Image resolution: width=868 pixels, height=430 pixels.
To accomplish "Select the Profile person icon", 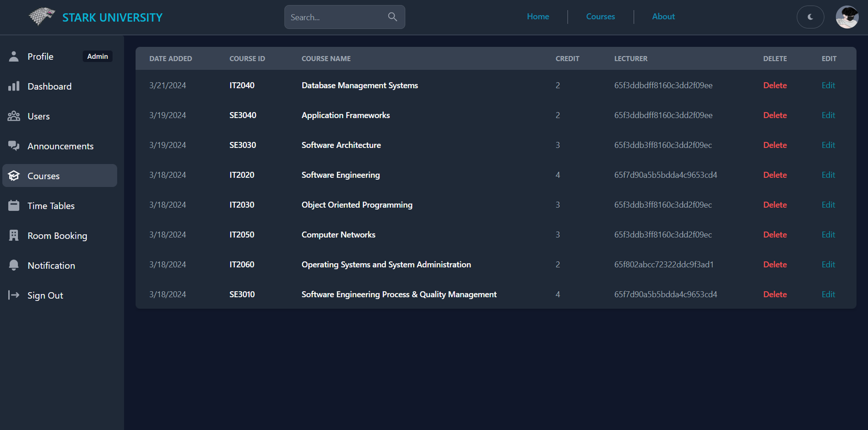I will tap(14, 56).
